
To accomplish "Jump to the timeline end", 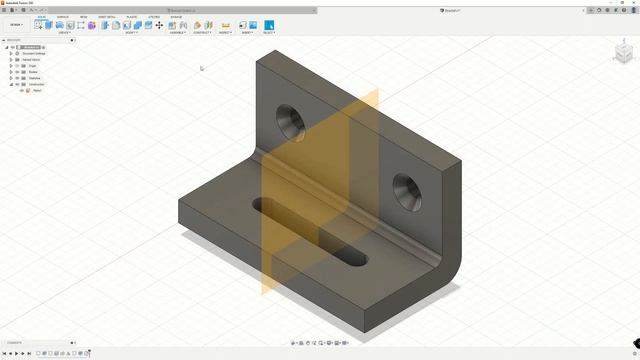I will 29,353.
